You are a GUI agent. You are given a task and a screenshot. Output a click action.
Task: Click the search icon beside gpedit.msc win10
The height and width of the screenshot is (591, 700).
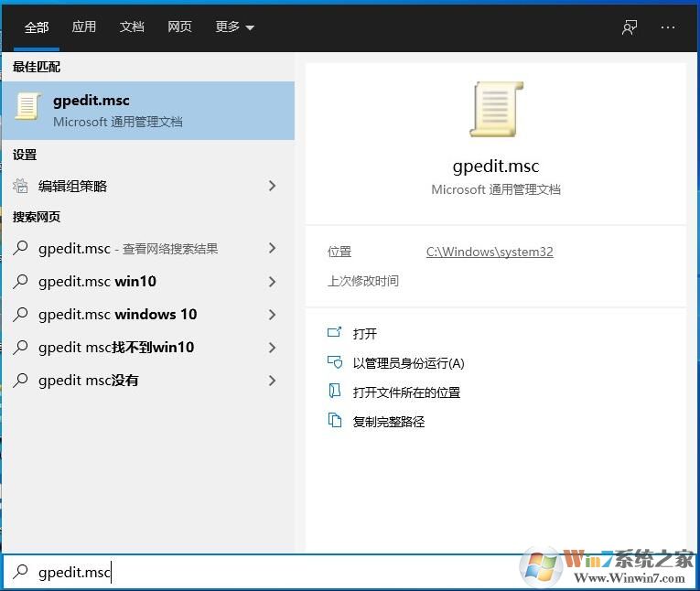coord(20,281)
